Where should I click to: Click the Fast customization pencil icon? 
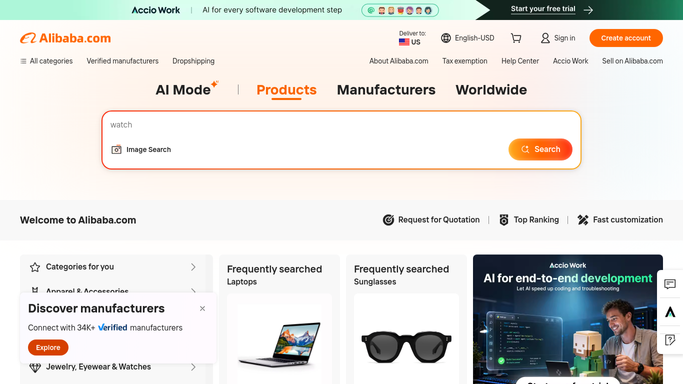[583, 220]
